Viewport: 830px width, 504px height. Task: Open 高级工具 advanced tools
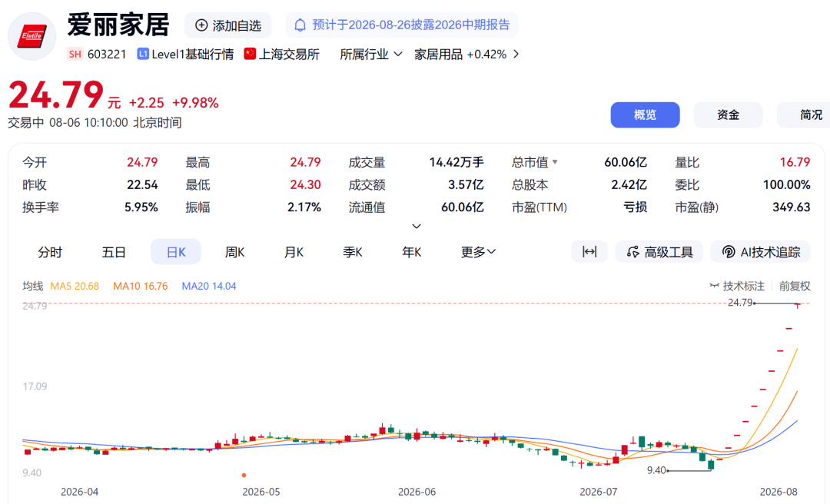(659, 252)
